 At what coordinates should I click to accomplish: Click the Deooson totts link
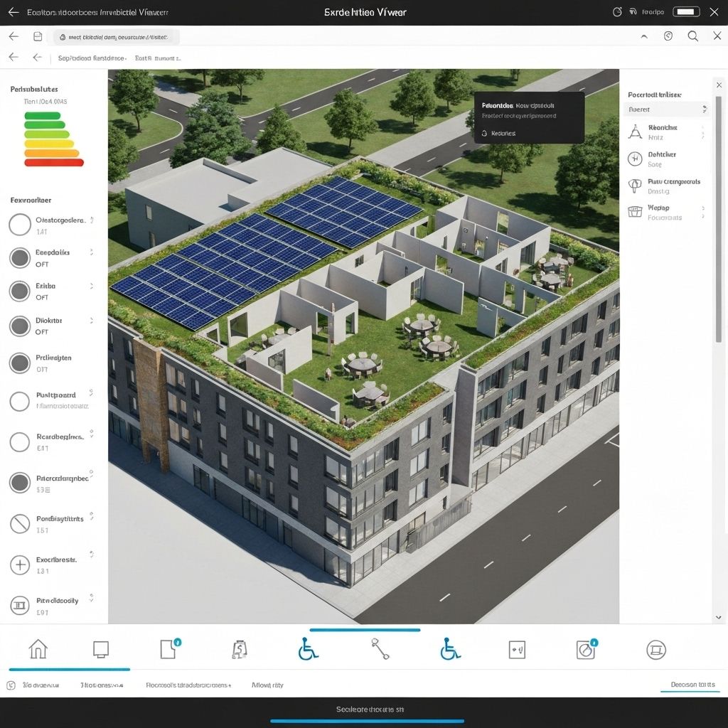692,685
